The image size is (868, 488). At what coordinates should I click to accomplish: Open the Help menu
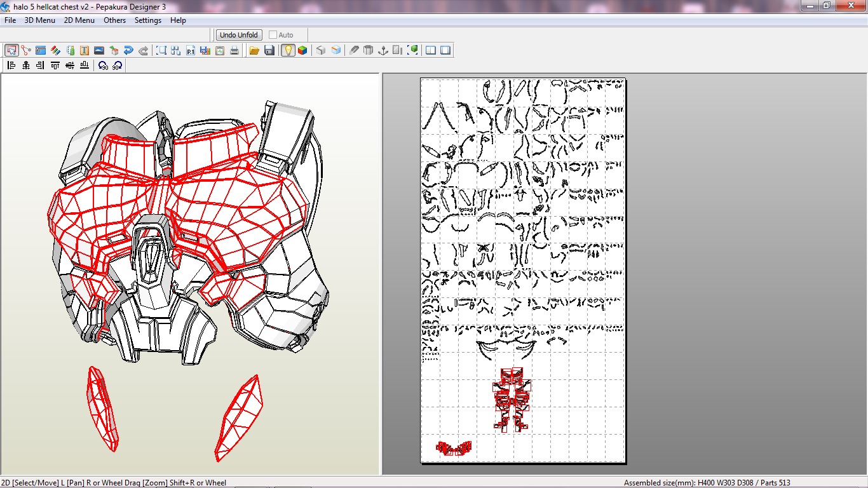tap(179, 20)
